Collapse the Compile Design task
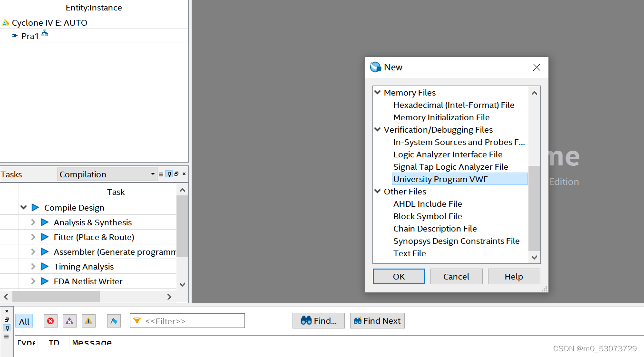The image size is (644, 357). (24, 208)
